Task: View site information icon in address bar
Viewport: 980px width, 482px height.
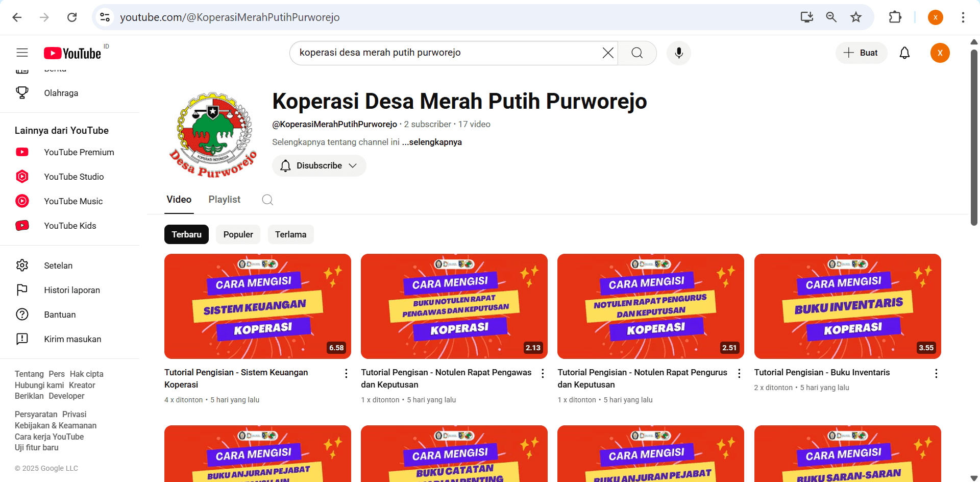Action: point(105,17)
